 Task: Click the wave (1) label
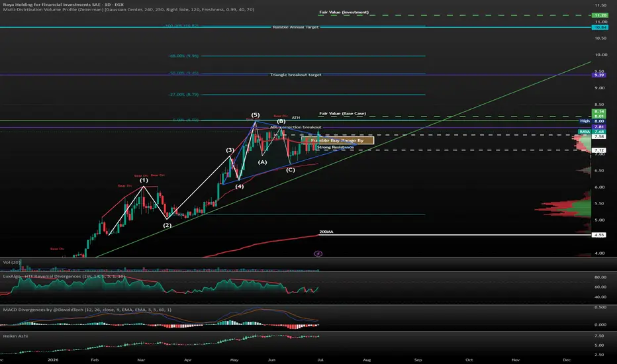[144, 180]
